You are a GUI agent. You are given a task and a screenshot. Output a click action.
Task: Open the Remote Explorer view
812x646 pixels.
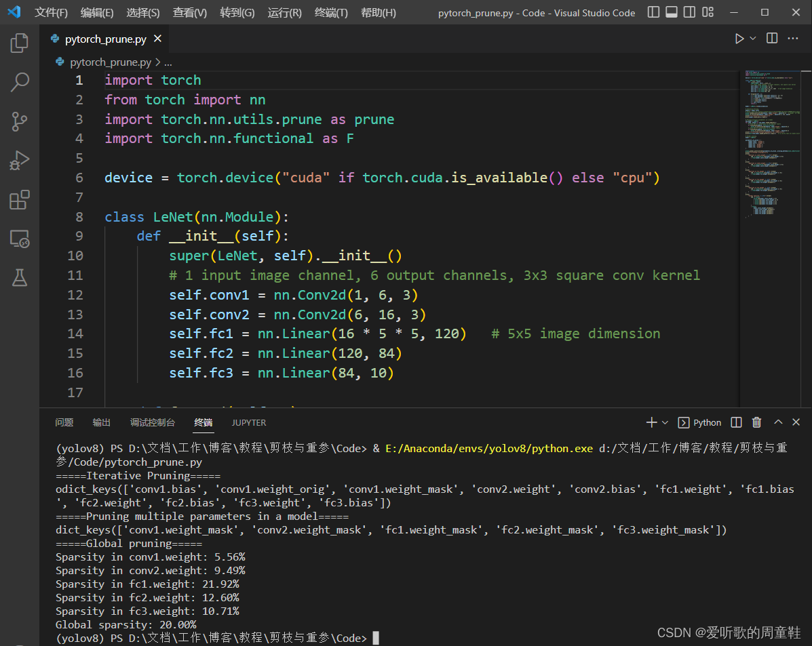(x=19, y=239)
